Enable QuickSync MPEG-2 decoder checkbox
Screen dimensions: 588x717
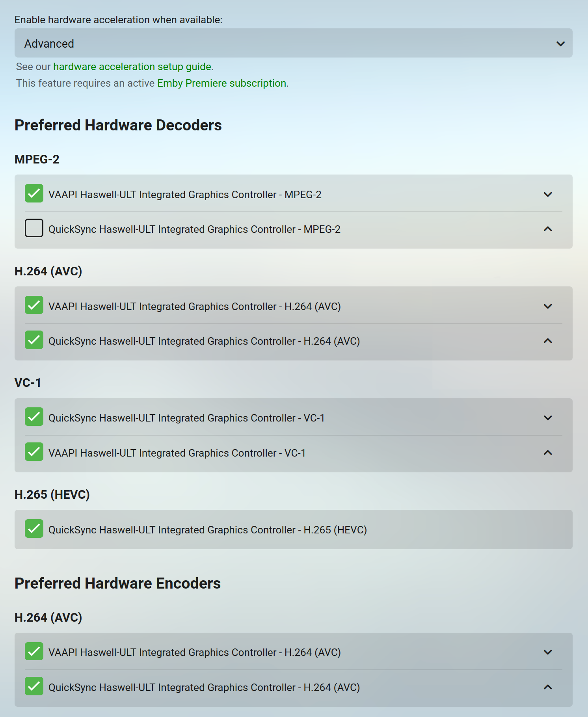click(x=34, y=228)
